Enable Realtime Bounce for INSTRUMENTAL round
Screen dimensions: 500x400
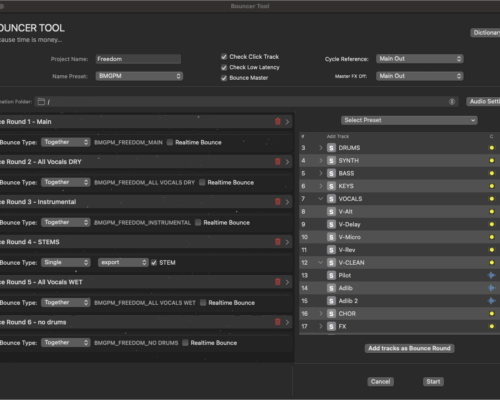(x=198, y=222)
